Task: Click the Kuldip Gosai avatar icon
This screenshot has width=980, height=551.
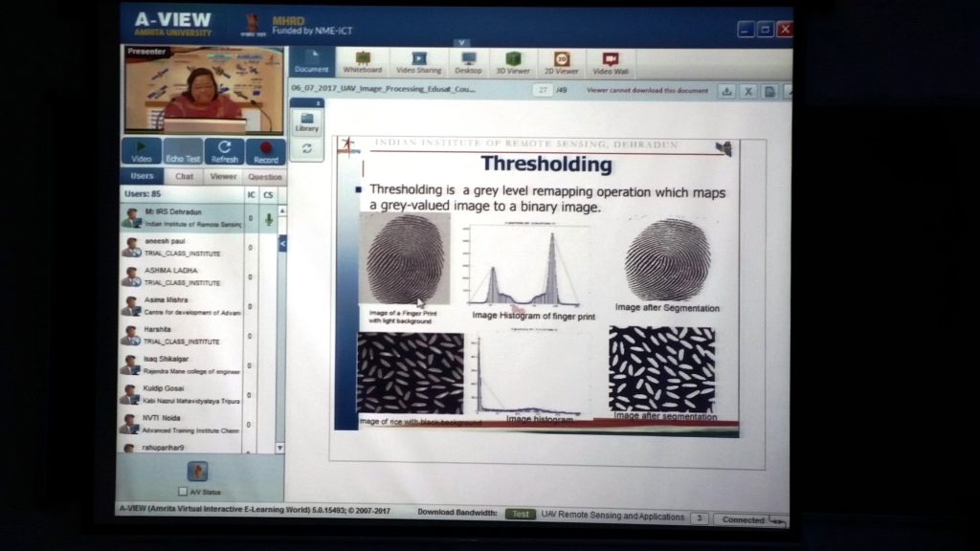Action: [x=130, y=395]
